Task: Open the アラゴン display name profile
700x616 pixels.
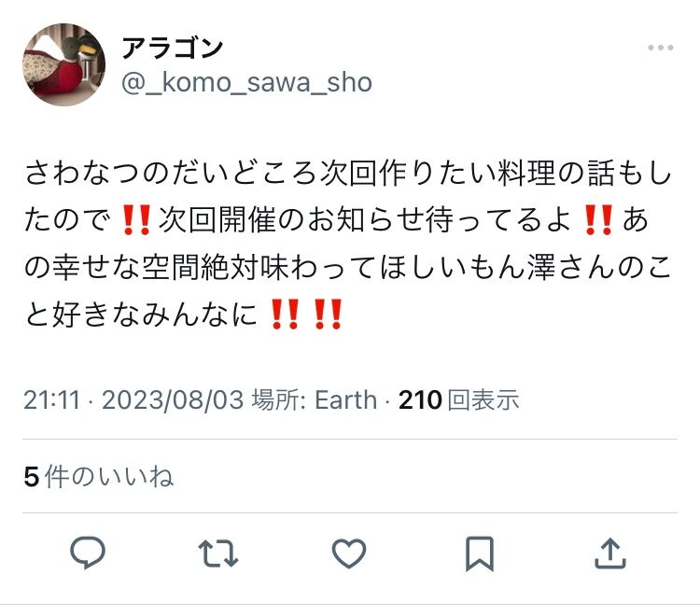Action: click(172, 48)
